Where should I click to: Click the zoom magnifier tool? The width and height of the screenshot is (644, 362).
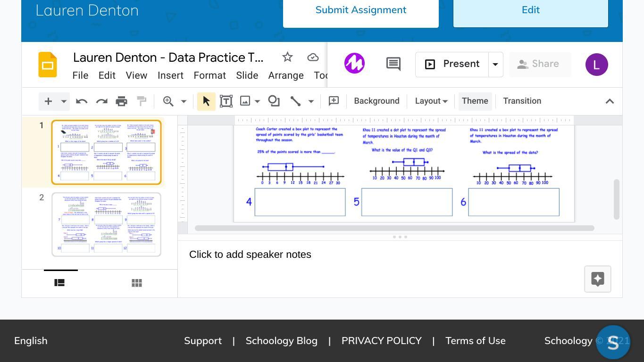pyautogui.click(x=168, y=101)
